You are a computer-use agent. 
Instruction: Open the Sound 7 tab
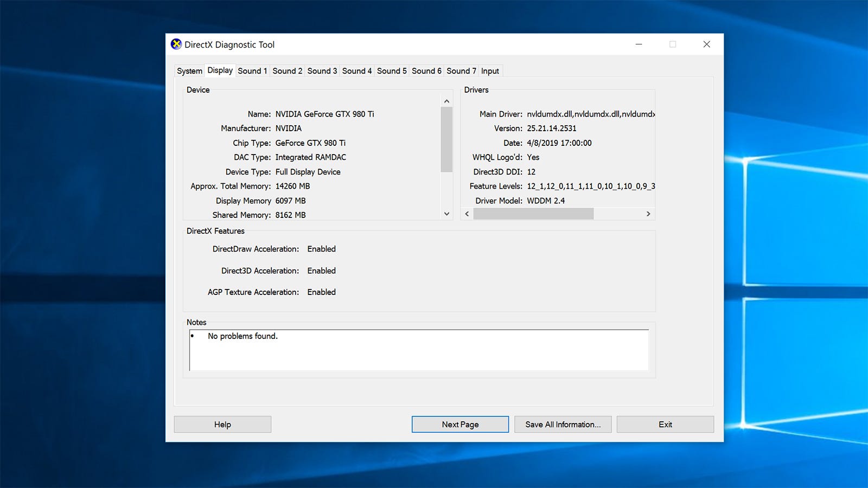point(461,71)
